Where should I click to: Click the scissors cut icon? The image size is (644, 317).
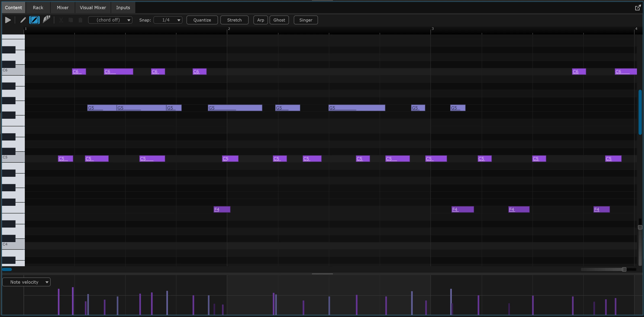61,20
